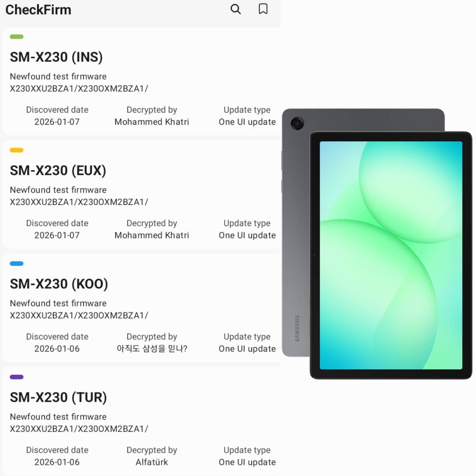Screen dimensions: 476x476
Task: Open the SM-X230 (TUR) firmware entry
Action: (58, 397)
